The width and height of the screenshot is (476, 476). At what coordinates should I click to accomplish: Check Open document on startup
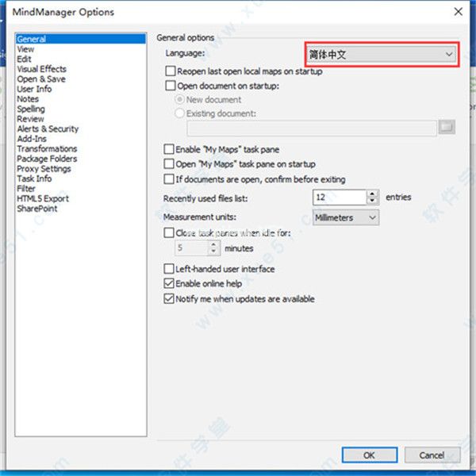click(171, 86)
